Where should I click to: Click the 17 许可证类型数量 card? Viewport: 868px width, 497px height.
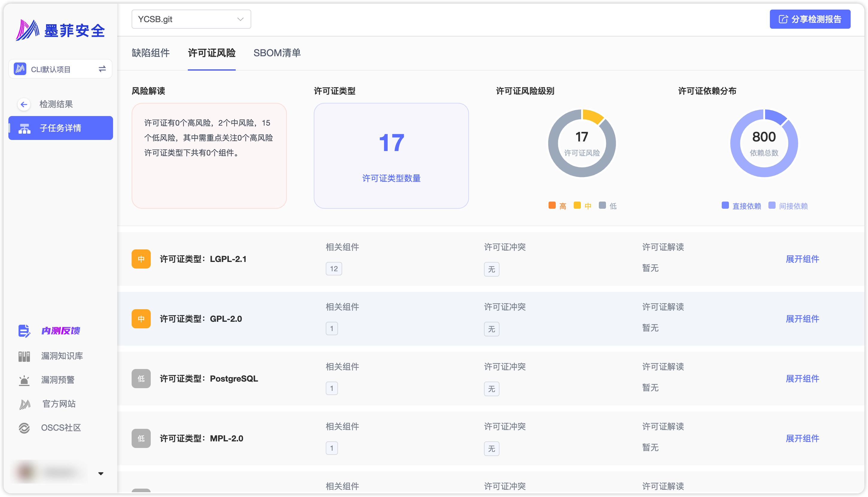point(391,156)
